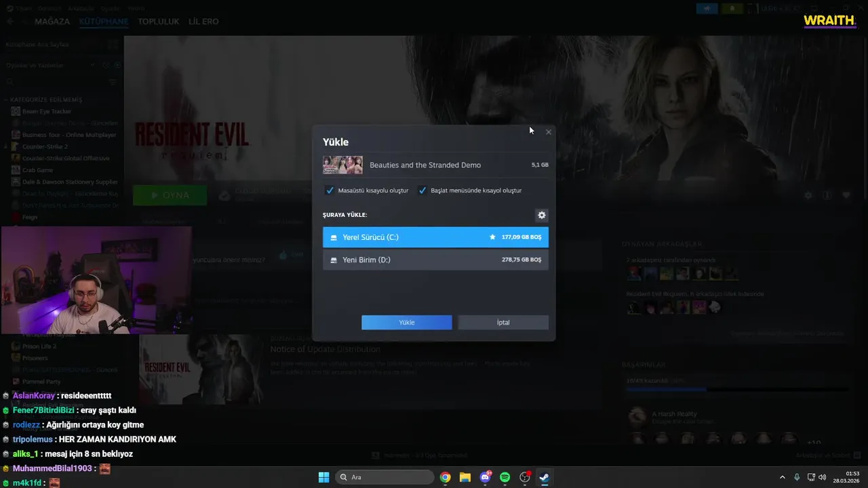Screen dimensions: 868x488
Task: Open volume control speaker tray icon
Action: tap(823, 477)
